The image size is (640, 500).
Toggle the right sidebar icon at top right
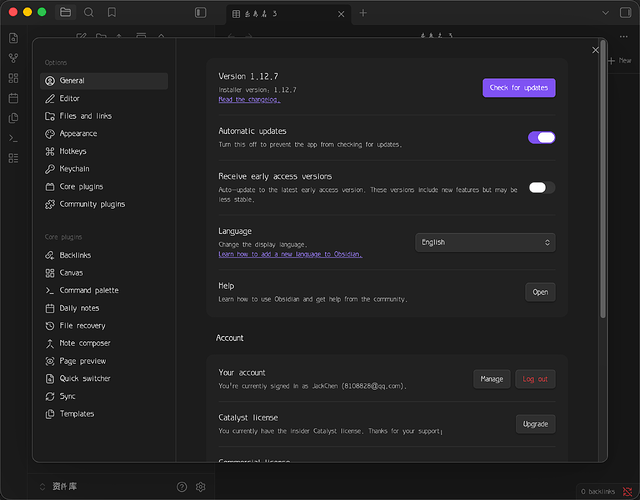click(x=626, y=13)
